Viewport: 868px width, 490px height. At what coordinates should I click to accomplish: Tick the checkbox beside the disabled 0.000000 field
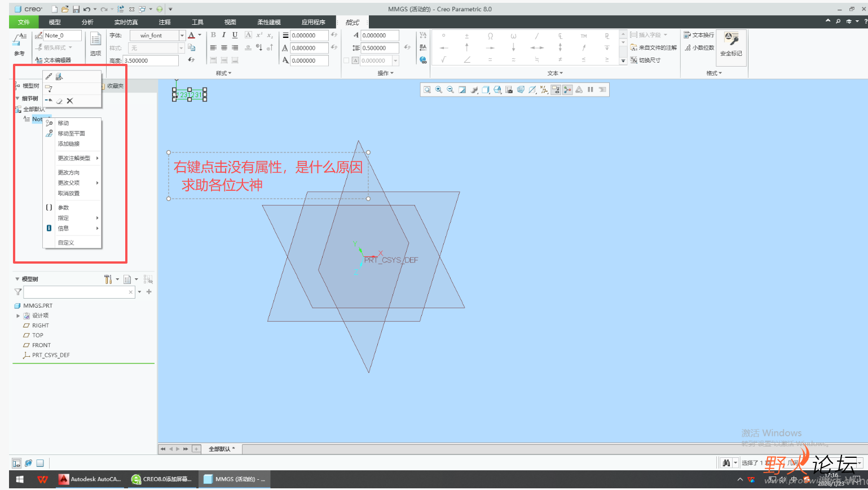pos(346,60)
